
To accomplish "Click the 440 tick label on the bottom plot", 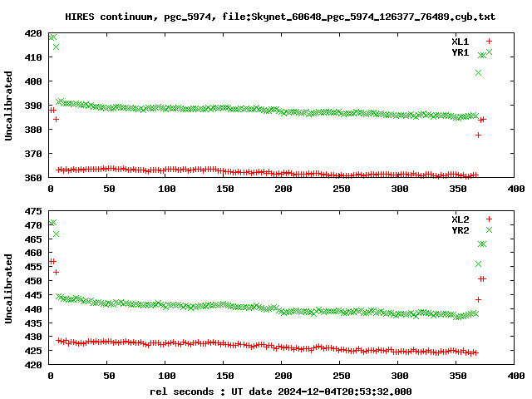I will tap(33, 309).
